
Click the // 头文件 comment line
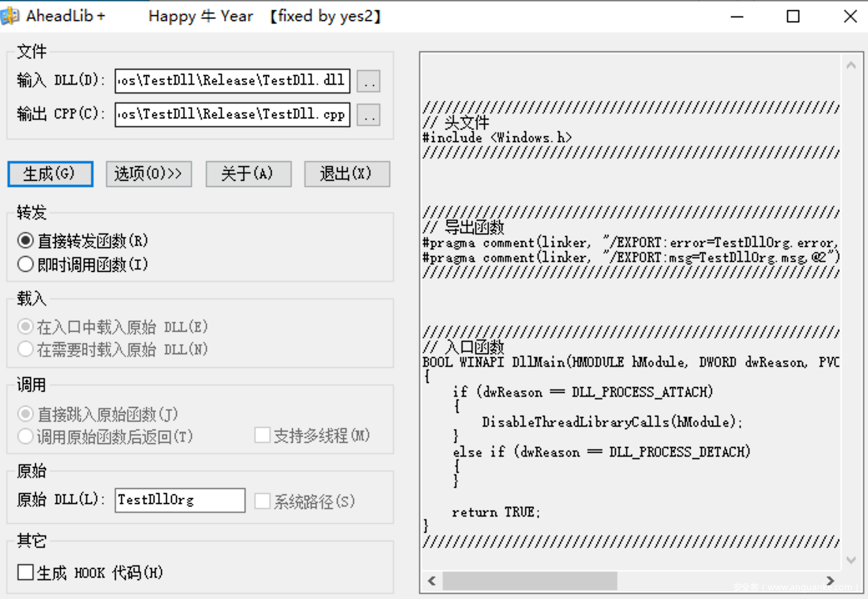point(456,122)
